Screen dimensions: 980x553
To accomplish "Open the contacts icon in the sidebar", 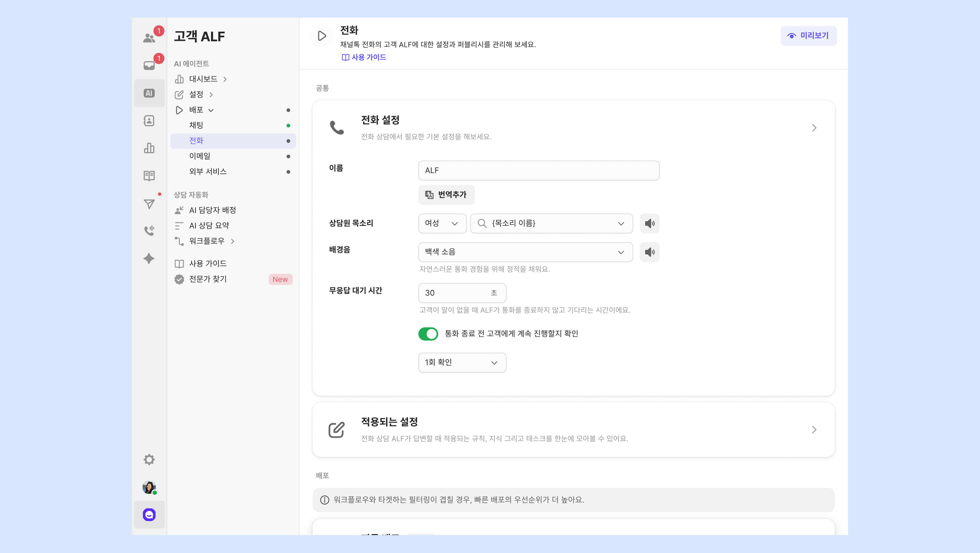I will tap(149, 121).
